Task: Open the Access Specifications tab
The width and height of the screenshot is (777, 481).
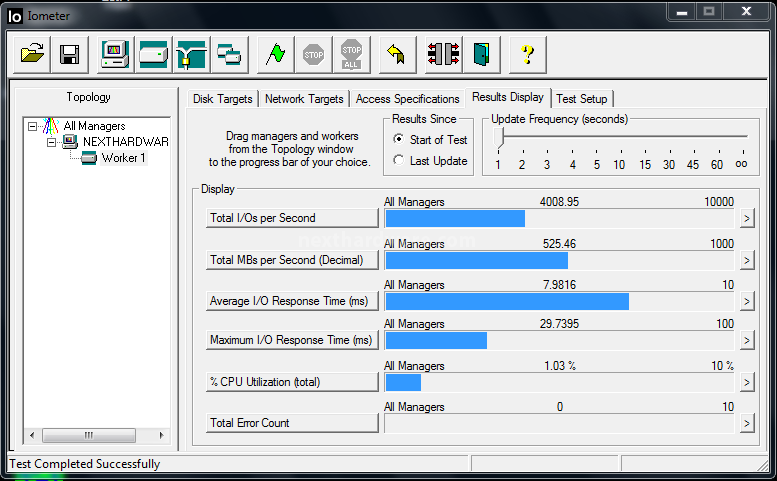Action: (407, 99)
